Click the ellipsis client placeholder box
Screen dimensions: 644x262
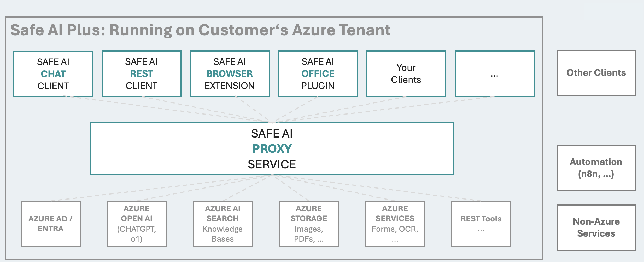[x=494, y=73]
